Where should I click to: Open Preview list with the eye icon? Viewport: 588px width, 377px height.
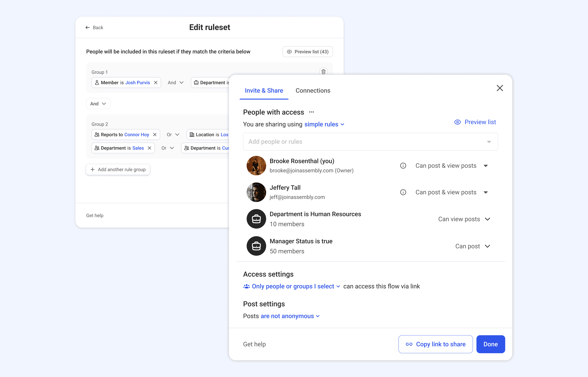click(x=475, y=122)
